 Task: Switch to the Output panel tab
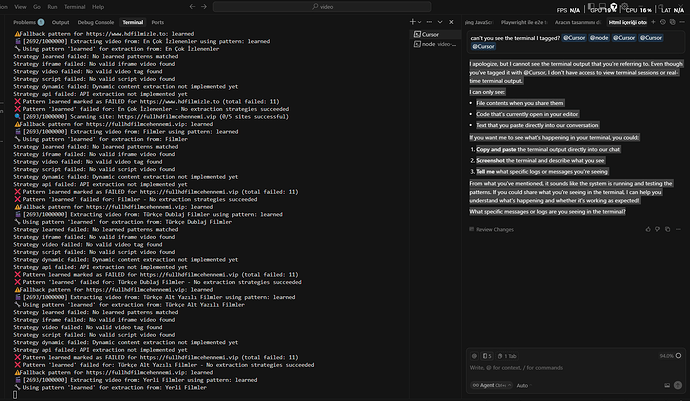point(60,22)
